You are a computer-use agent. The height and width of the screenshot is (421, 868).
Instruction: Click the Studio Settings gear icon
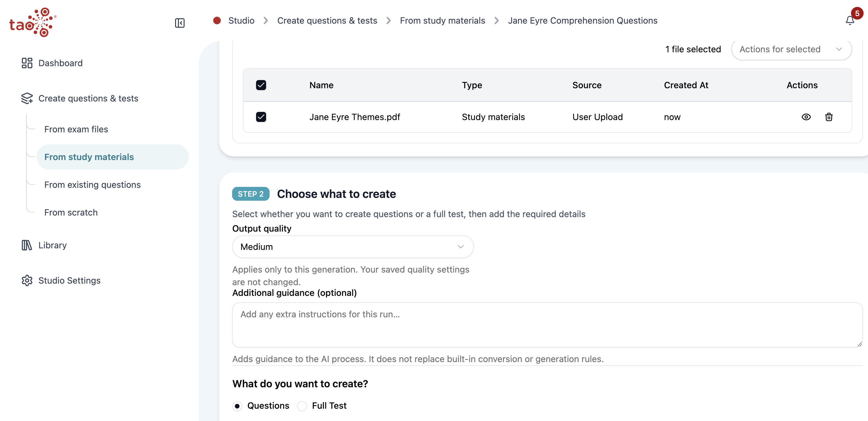(x=27, y=280)
